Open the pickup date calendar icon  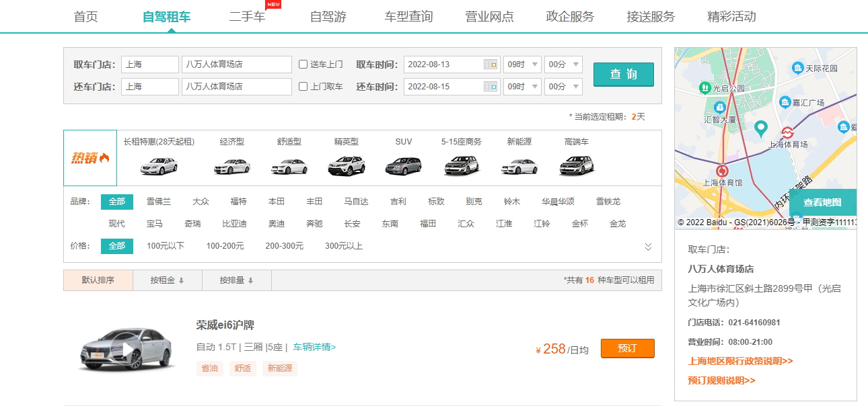491,65
